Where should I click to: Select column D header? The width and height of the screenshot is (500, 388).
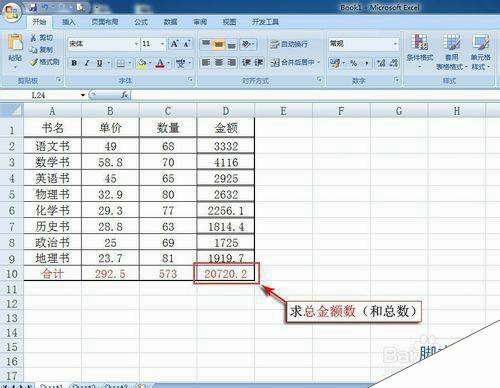pyautogui.click(x=226, y=110)
